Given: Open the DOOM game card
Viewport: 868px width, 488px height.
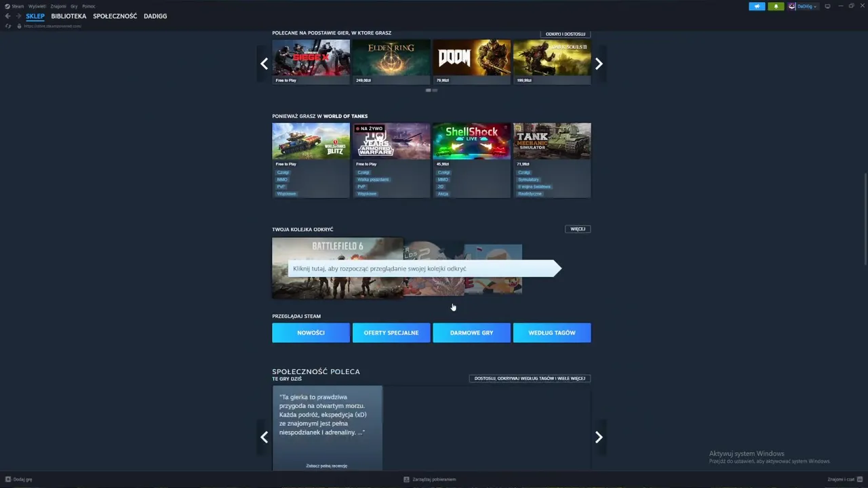Looking at the screenshot, I should 471,62.
